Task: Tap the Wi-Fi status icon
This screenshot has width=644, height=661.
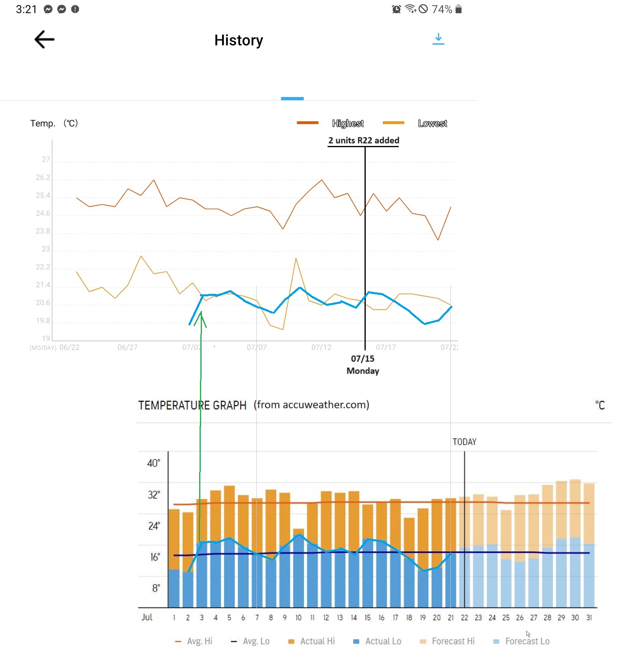Action: click(410, 9)
